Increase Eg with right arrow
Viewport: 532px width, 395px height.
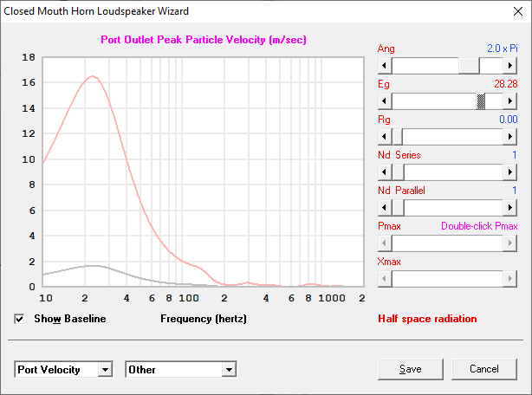(510, 101)
